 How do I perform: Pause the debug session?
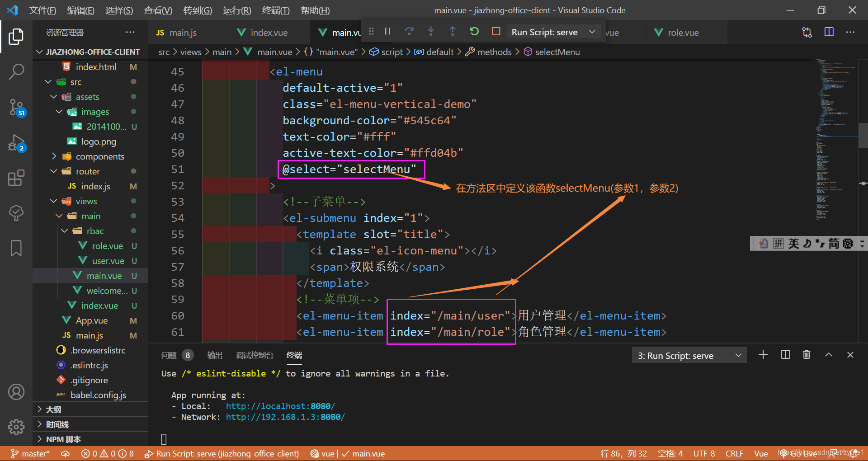[x=387, y=32]
